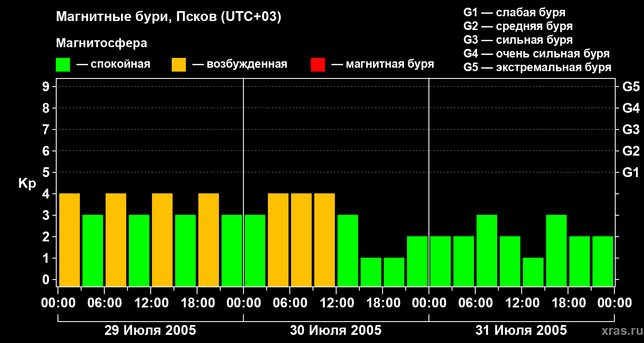Click the date label '31 Июля 2005'
The height and width of the screenshot is (343, 644).
(521, 331)
